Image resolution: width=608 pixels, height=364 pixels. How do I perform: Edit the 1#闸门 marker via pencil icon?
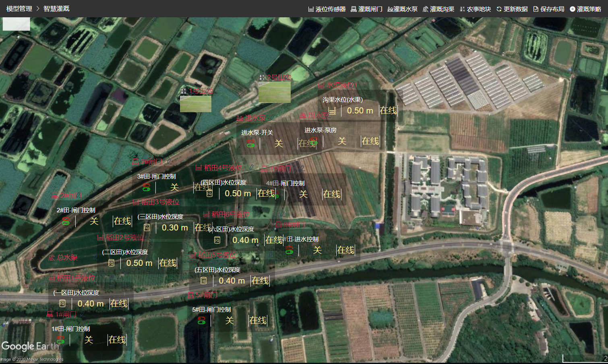pyautogui.click(x=82, y=314)
